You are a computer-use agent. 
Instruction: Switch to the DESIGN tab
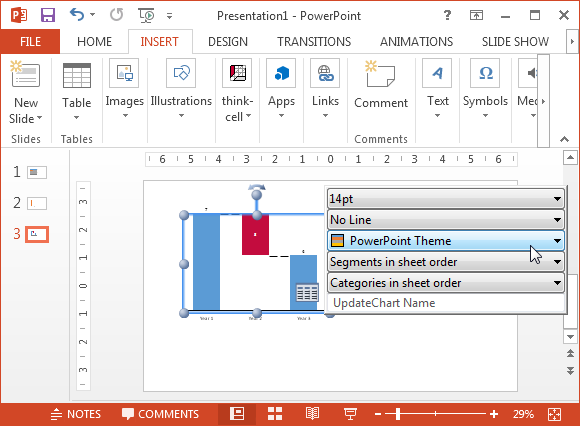pos(228,41)
